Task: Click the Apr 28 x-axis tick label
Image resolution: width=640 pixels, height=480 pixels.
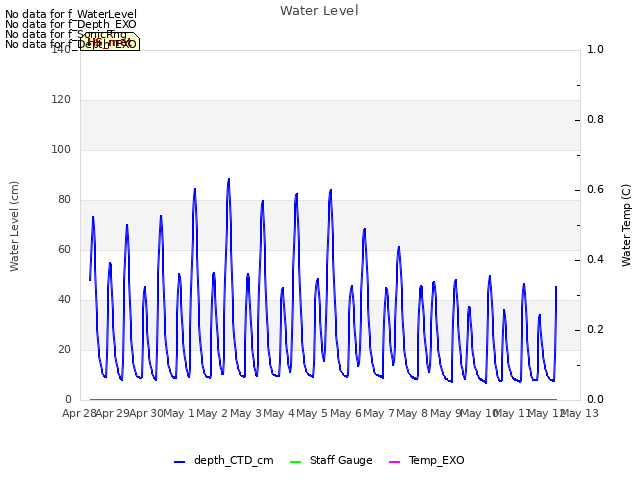Action: 79,413
